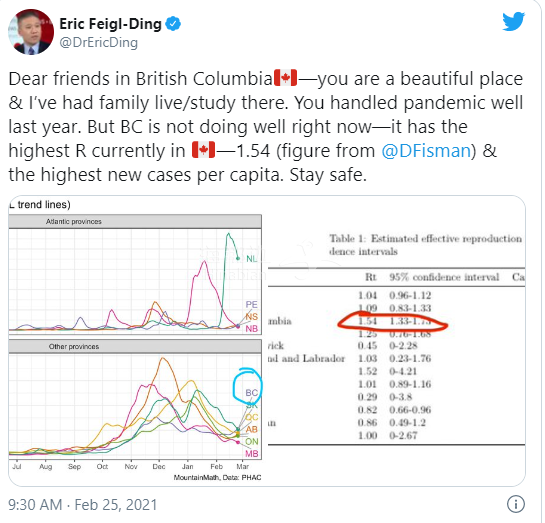
Task: Click the first Canadian flag emoji
Action: tap(285, 78)
